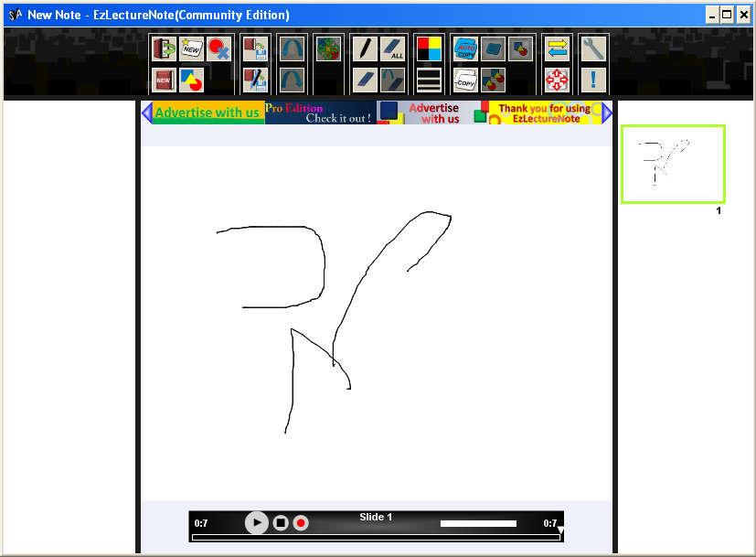Click the greyed move objects icon with green arrows
This screenshot has height=557, width=756.
click(329, 48)
